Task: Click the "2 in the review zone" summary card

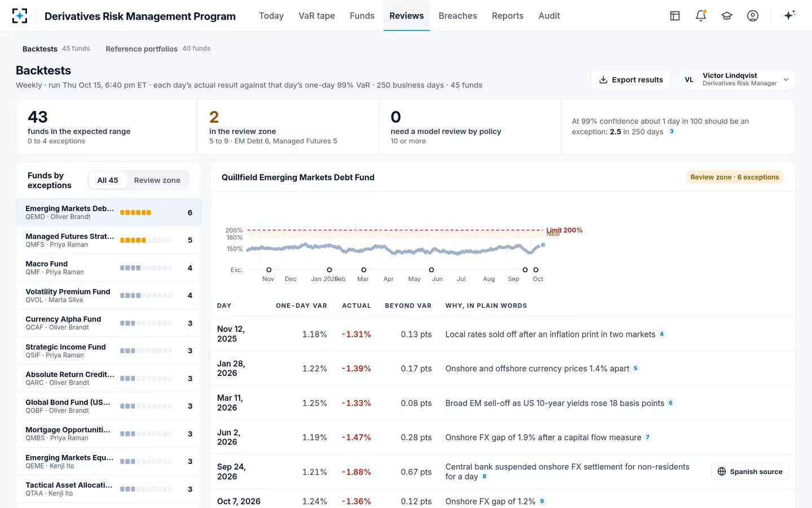Action: [x=288, y=127]
